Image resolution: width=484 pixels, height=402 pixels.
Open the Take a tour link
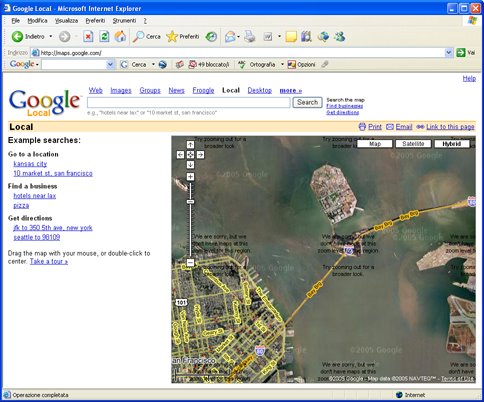click(x=49, y=261)
